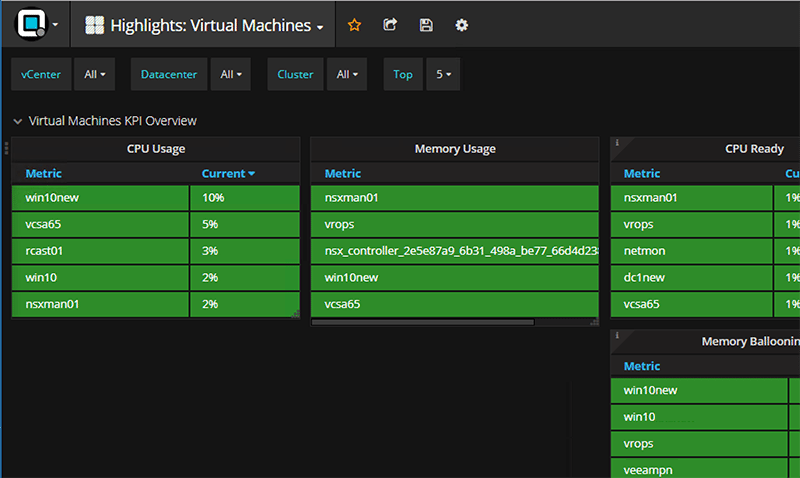Viewport: 800px width, 478px height.
Task: Open the CPU Usage panel title menu
Action: point(155,149)
